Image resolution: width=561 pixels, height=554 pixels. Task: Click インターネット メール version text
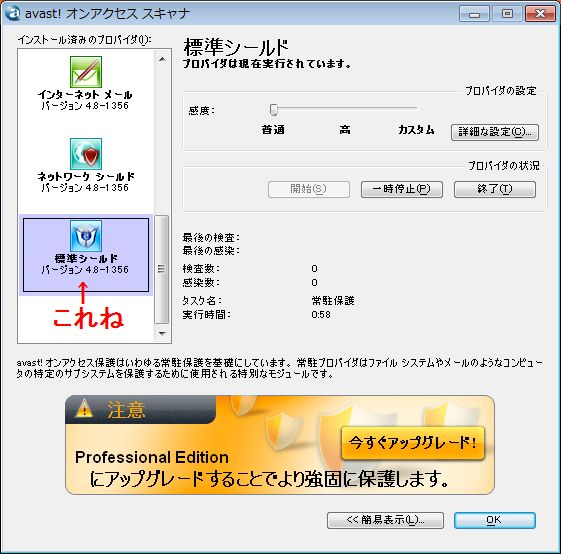coord(85,106)
